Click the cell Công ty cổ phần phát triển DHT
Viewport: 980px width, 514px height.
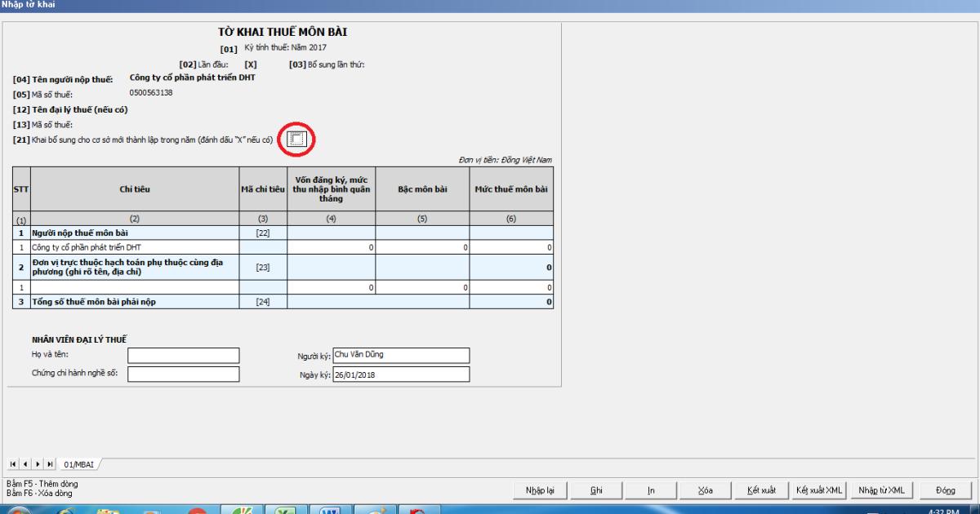(135, 246)
